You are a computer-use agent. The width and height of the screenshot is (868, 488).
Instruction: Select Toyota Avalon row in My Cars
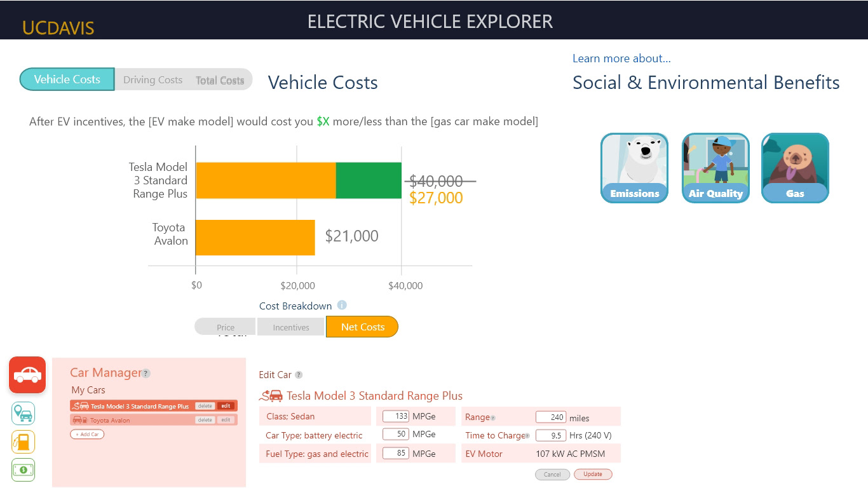[154, 420]
